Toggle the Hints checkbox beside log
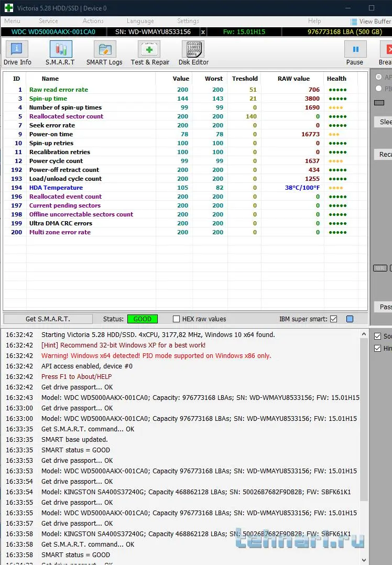392x565 pixels. 377,348
